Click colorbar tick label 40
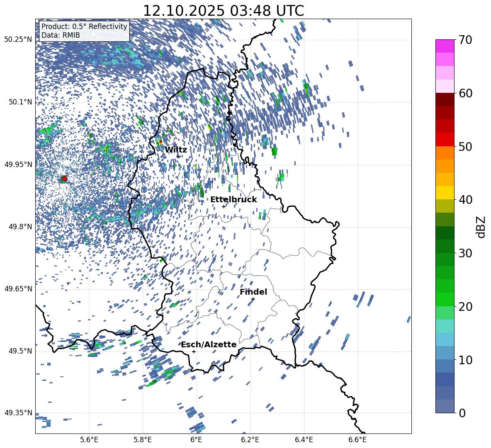Image resolution: width=491 pixels, height=448 pixels. click(465, 200)
